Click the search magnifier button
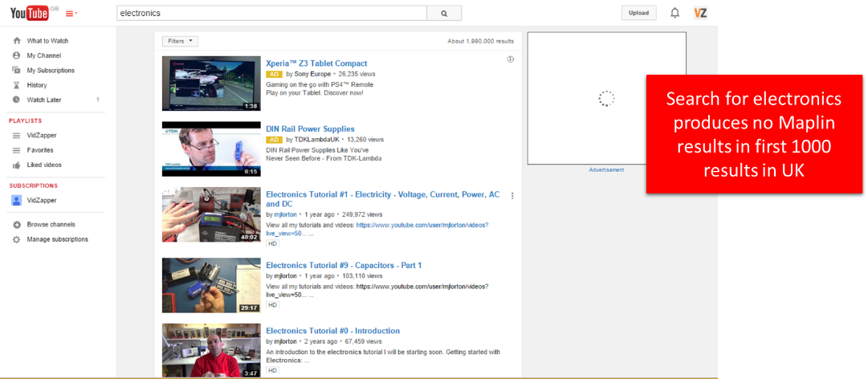Image resolution: width=868 pixels, height=379 pixels. [444, 14]
